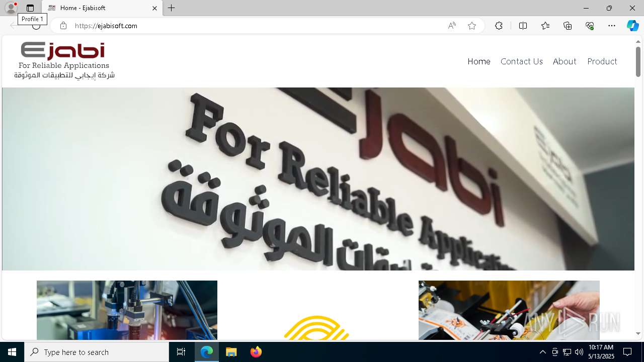Click the vertical scrollbar thumb

click(638, 62)
